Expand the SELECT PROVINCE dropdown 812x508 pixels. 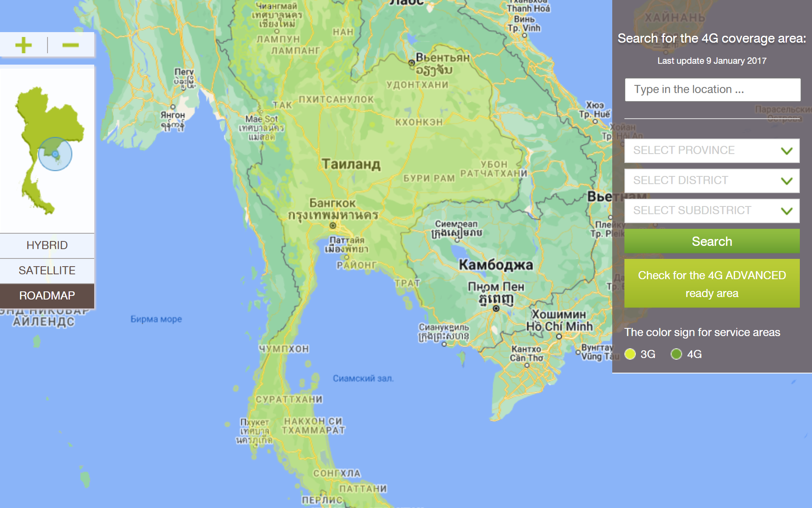[x=712, y=149]
